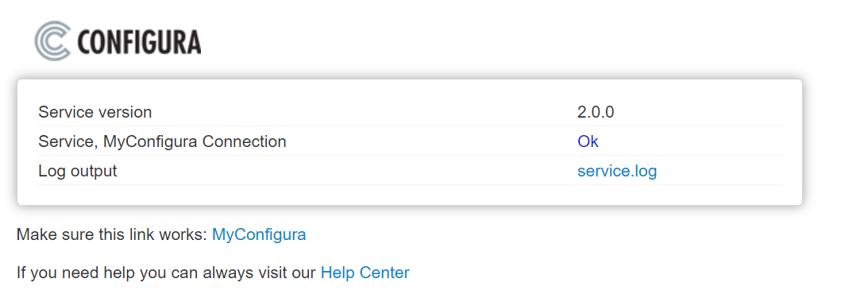Open the Ok connection status link
This screenshot has width=868, height=302.
pyautogui.click(x=588, y=141)
